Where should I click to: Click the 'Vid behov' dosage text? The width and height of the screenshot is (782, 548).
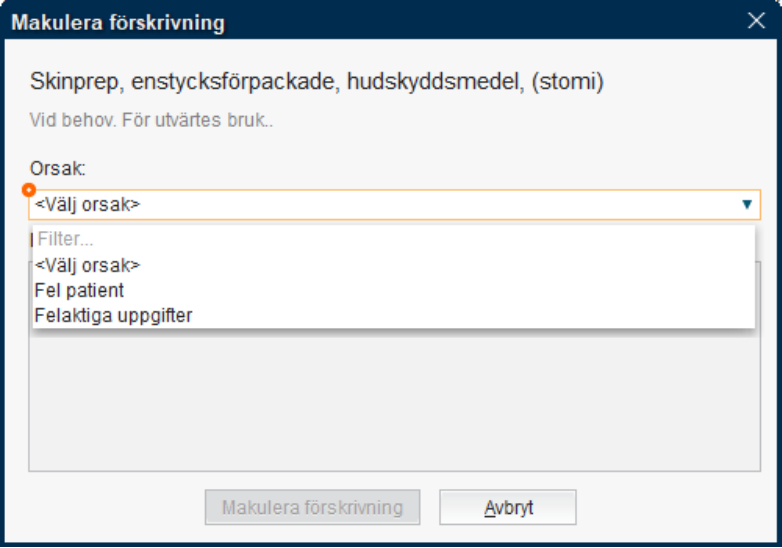click(x=152, y=121)
